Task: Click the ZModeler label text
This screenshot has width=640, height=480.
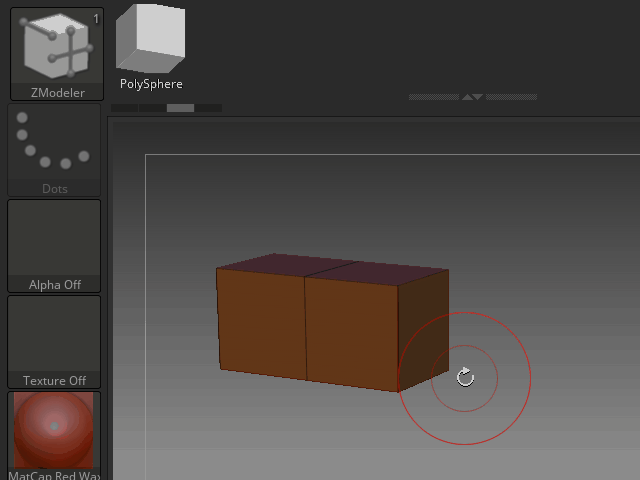Action: pos(57,93)
